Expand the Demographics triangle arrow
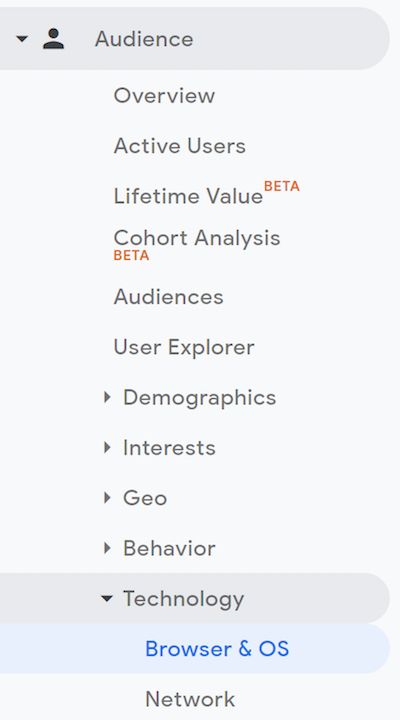The image size is (400, 720). (x=107, y=397)
